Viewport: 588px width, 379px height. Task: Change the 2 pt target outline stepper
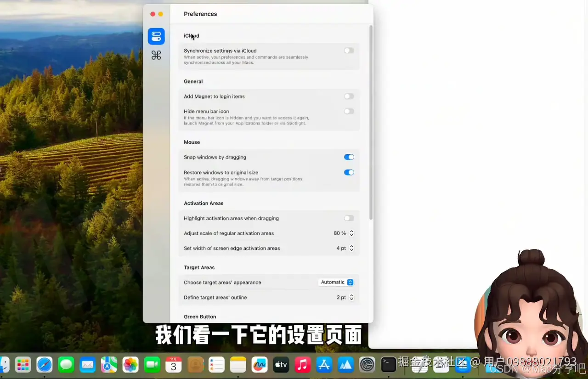pos(351,297)
